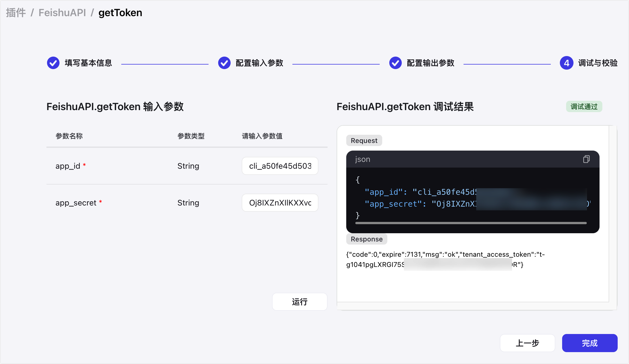Click the String type in app_id row
Screen dimensions: 629x364
point(188,166)
